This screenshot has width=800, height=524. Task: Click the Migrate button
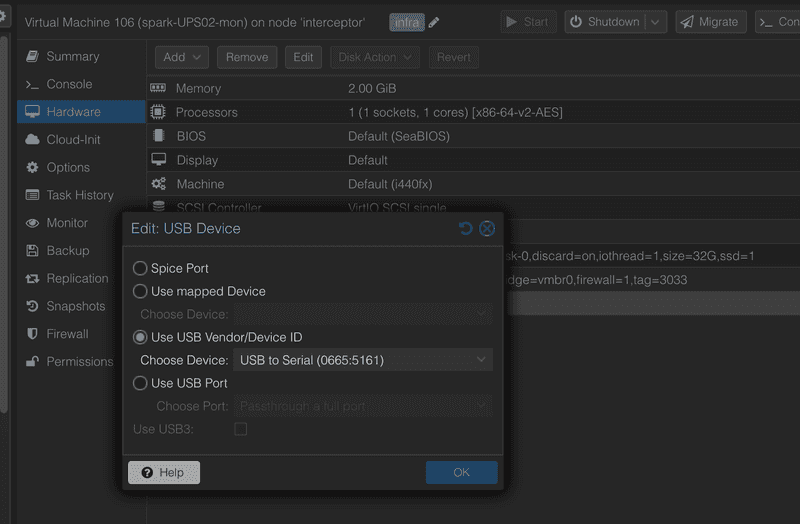tap(712, 22)
